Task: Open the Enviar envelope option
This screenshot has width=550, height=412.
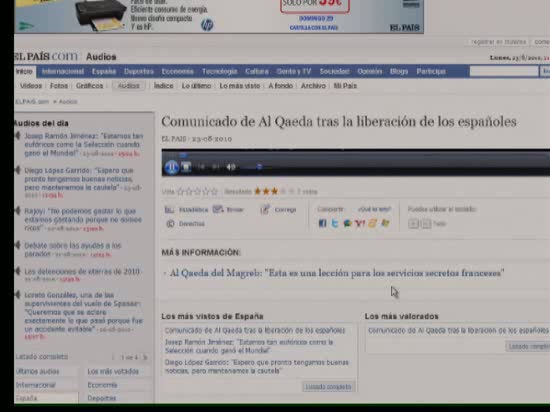Action: click(x=228, y=210)
